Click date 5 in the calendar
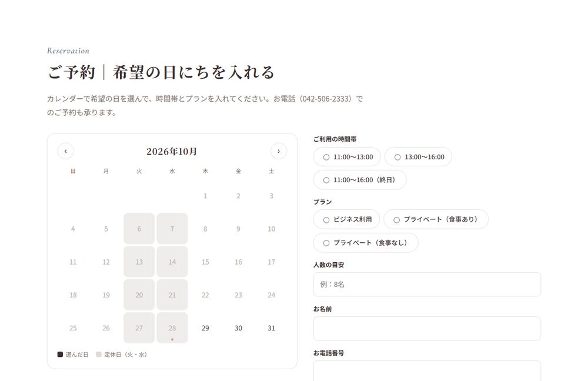 (x=106, y=229)
